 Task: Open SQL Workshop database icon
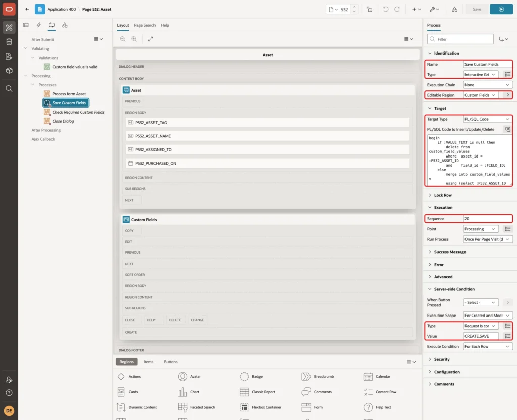point(9,42)
